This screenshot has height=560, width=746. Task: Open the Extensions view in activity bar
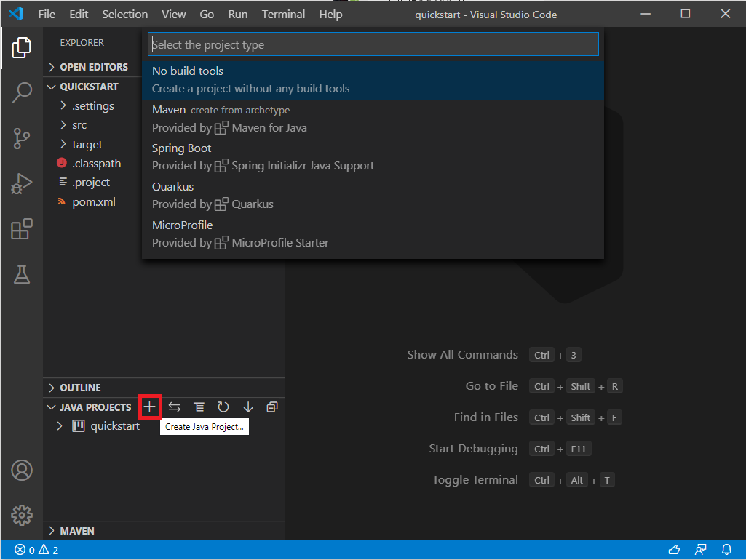coord(22,228)
